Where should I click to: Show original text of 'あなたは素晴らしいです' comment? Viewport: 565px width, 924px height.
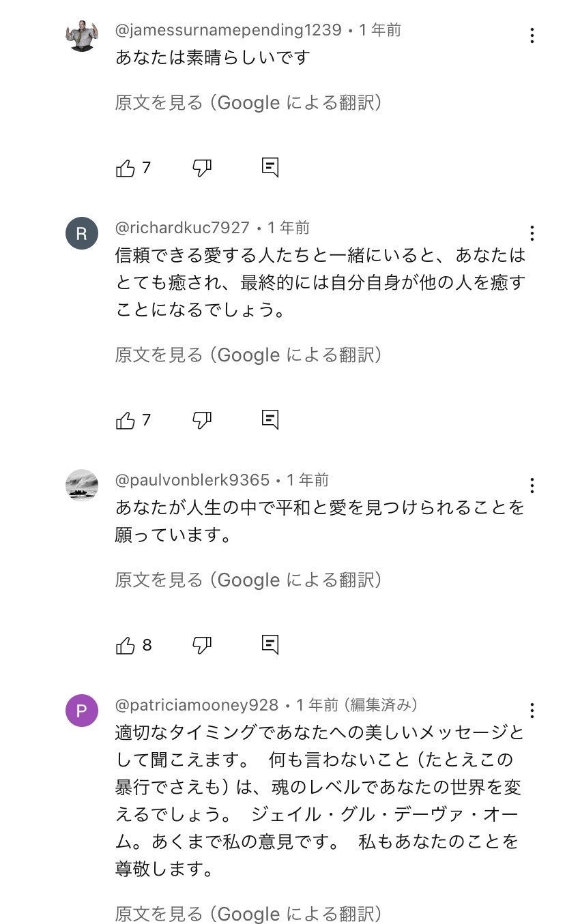tap(248, 103)
